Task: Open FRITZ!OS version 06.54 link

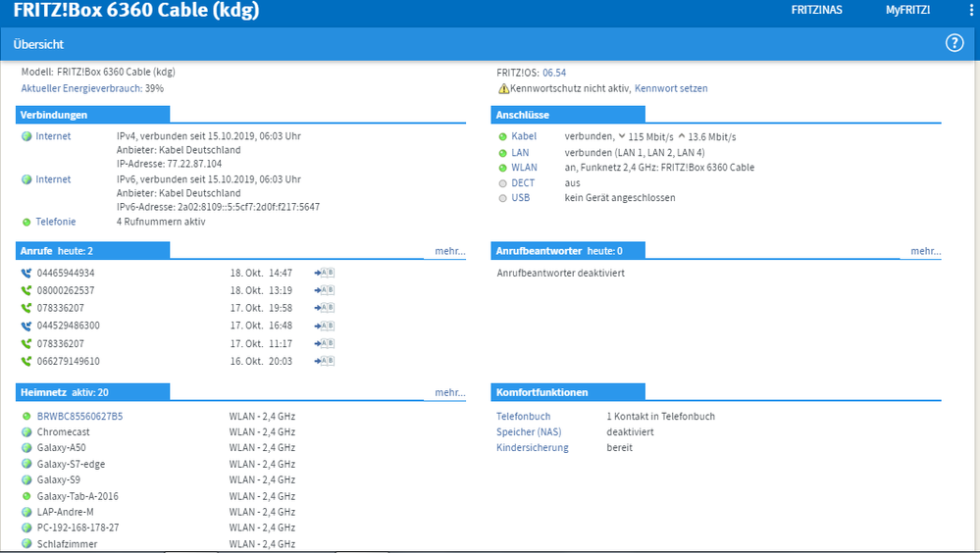Action: point(554,73)
